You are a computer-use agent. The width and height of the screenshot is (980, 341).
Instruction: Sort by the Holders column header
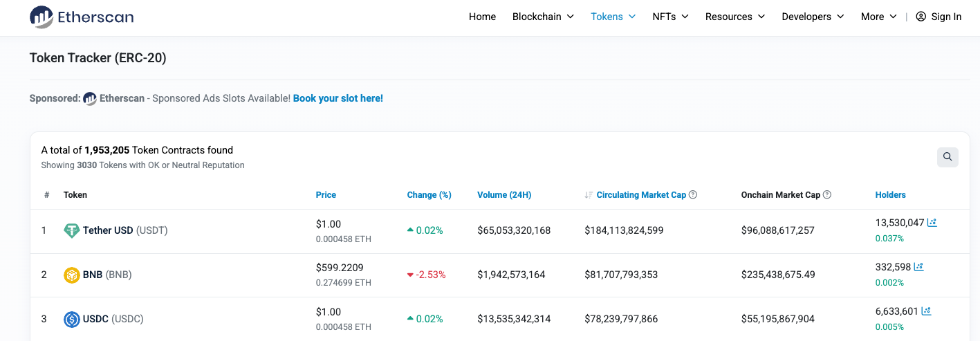[x=890, y=195]
